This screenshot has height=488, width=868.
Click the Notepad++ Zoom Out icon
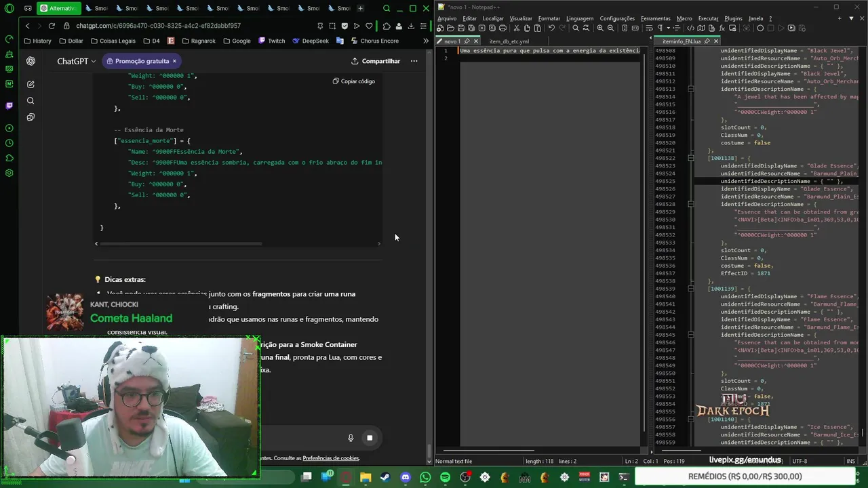point(610,28)
